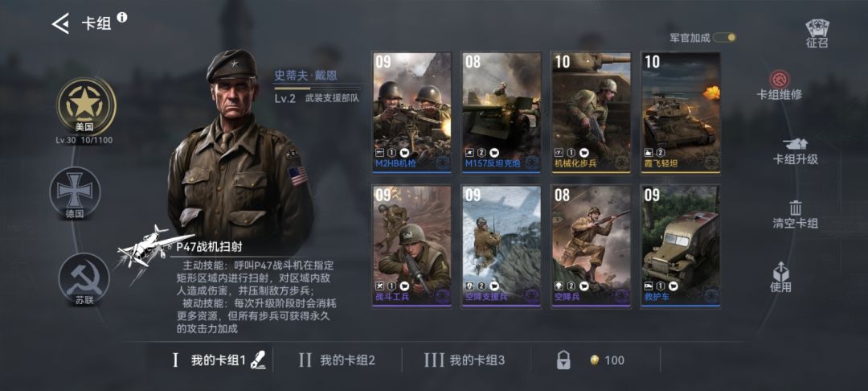
Task: Switch to the 我的卡组3 tab
Action: pyautogui.click(x=464, y=360)
